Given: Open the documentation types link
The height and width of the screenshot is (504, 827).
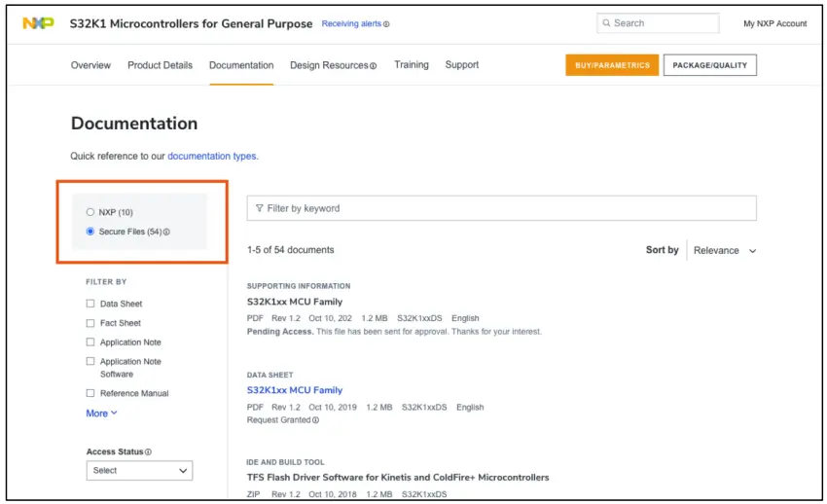Looking at the screenshot, I should 212,156.
